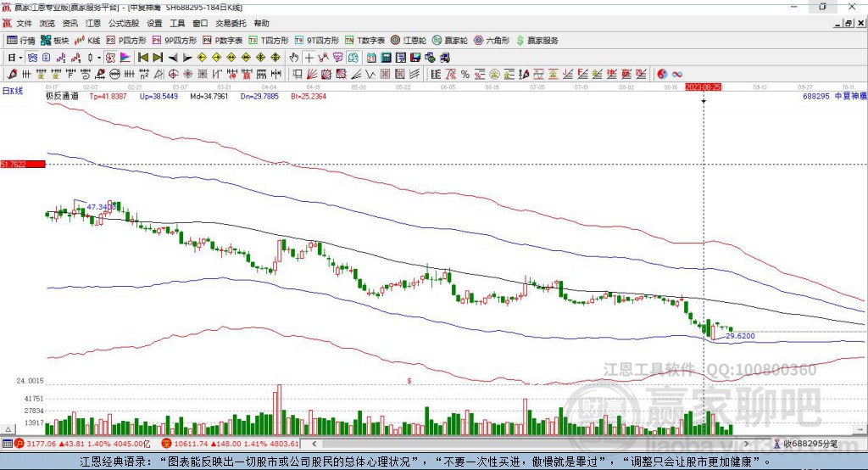Open the 工具 menu
Screen dimensions: 868x470
coord(177,23)
